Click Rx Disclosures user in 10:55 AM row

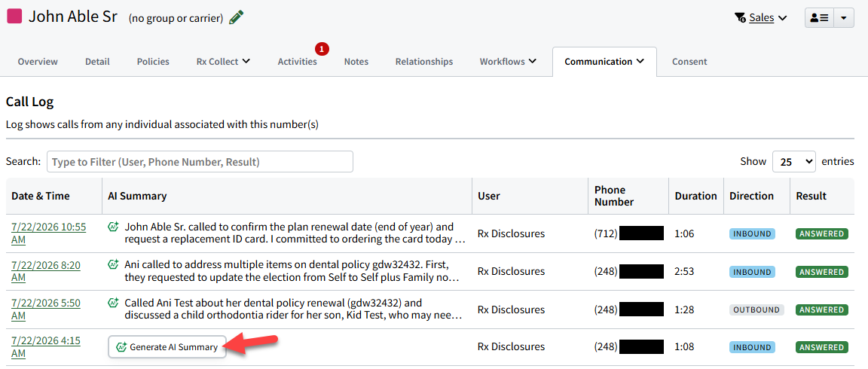511,233
